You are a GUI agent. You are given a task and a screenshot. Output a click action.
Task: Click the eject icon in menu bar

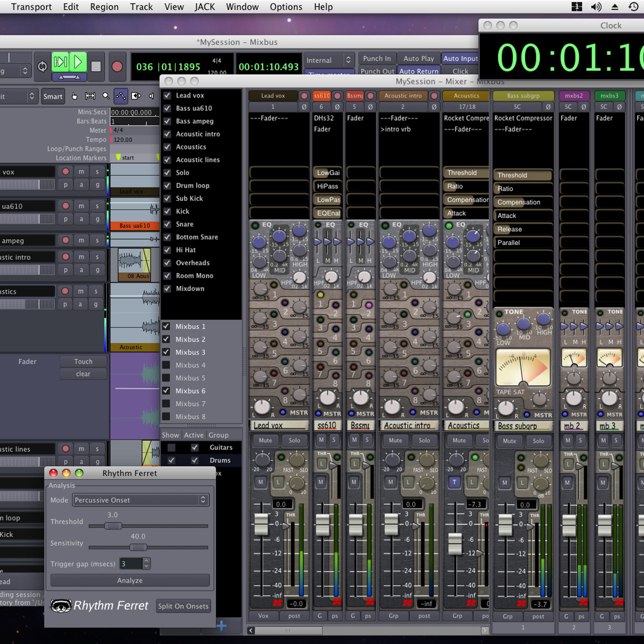(615, 7)
